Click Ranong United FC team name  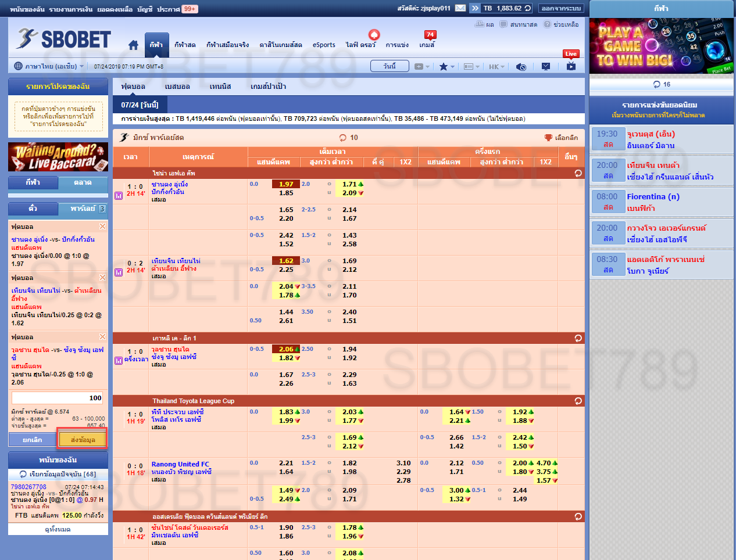point(180,464)
